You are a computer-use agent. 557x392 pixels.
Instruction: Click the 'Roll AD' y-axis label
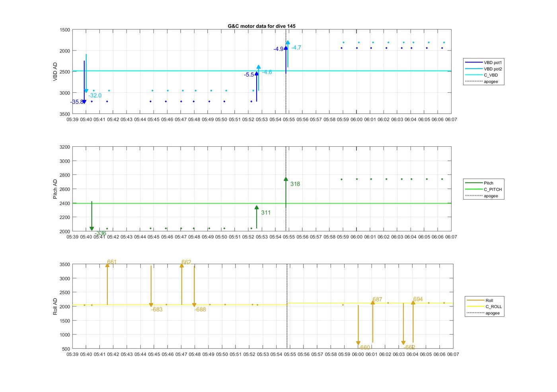click(55, 307)
